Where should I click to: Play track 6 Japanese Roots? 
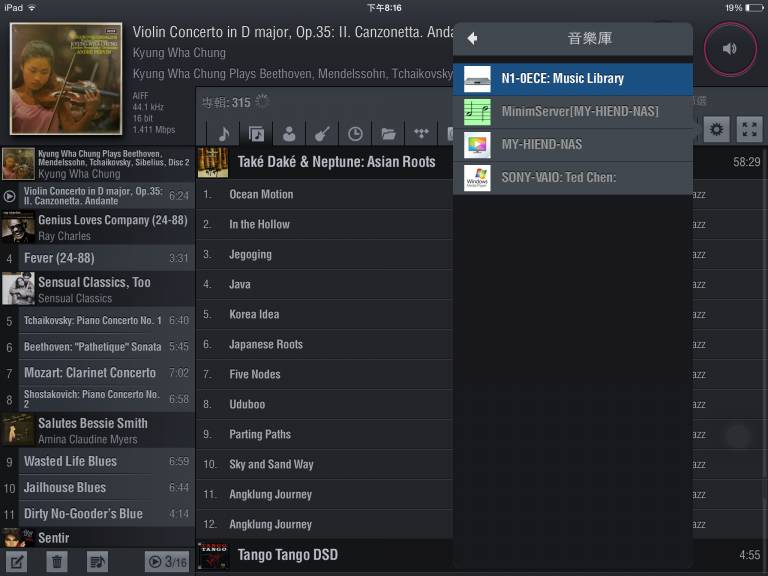coord(324,344)
